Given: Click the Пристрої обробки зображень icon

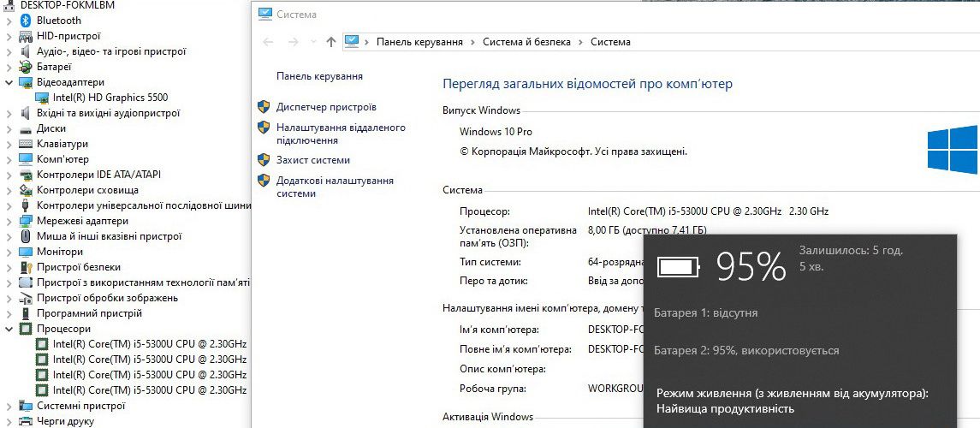Looking at the screenshot, I should [26, 298].
